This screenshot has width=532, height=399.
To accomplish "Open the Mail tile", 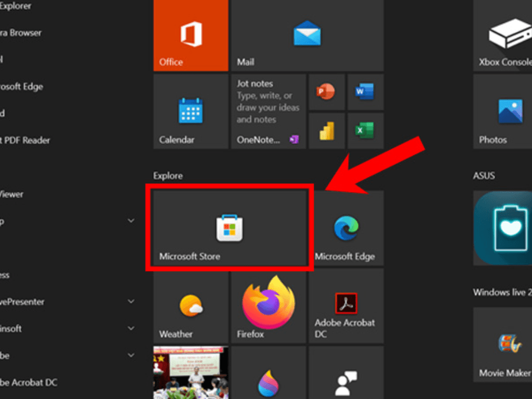I will (307, 35).
